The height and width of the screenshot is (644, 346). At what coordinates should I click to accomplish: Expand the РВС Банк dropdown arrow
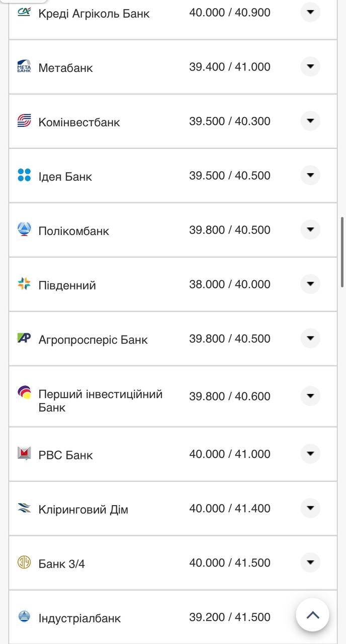(310, 453)
